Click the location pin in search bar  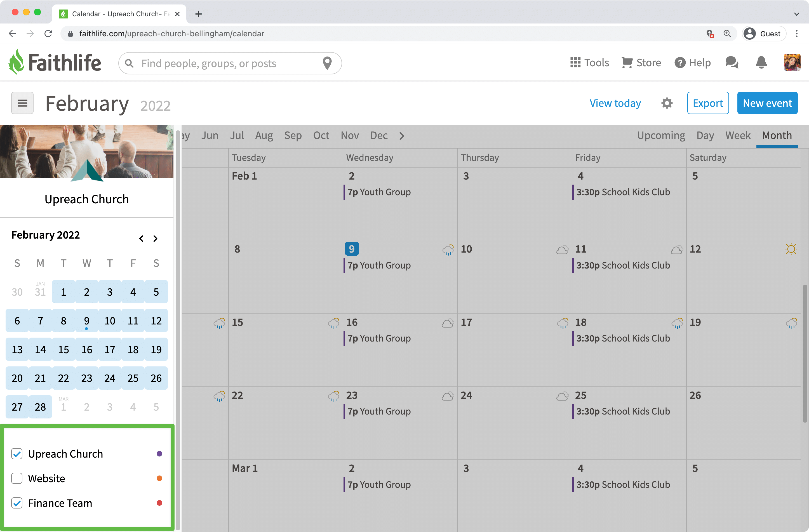[327, 63]
